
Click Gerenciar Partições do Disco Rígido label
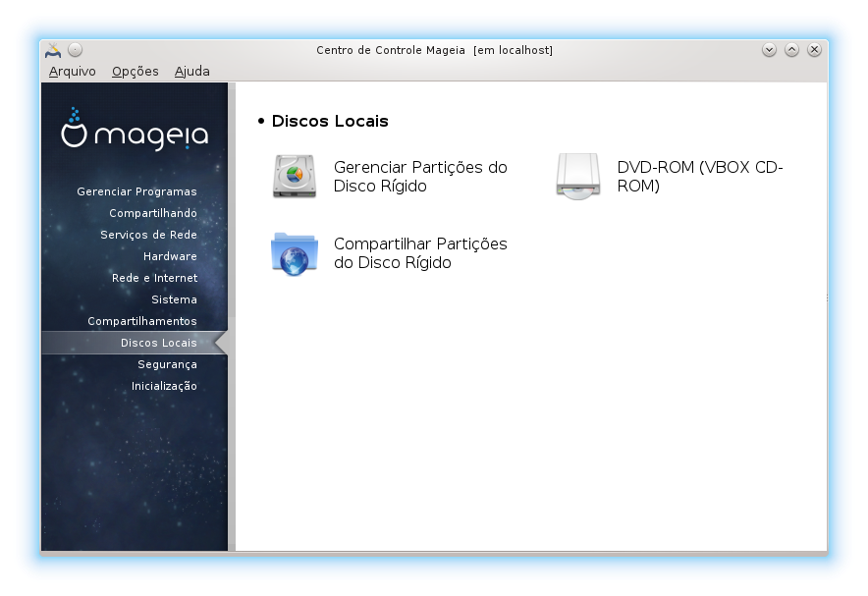click(420, 177)
